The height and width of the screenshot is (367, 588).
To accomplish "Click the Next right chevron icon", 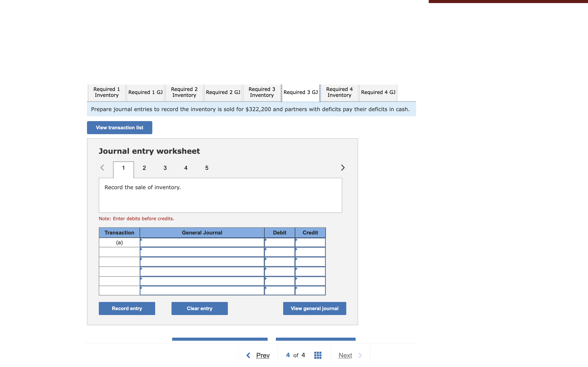I will click(360, 355).
